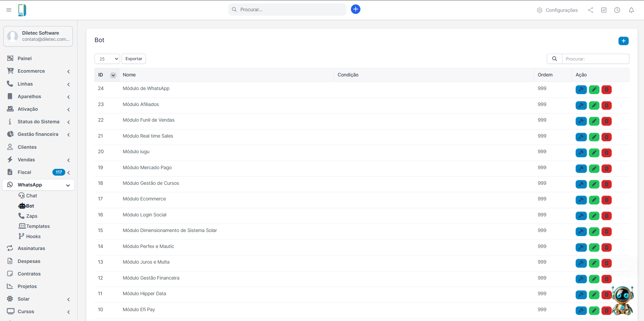
Task: Edit the Módulo Afiliados bot entry
Action: (x=594, y=106)
